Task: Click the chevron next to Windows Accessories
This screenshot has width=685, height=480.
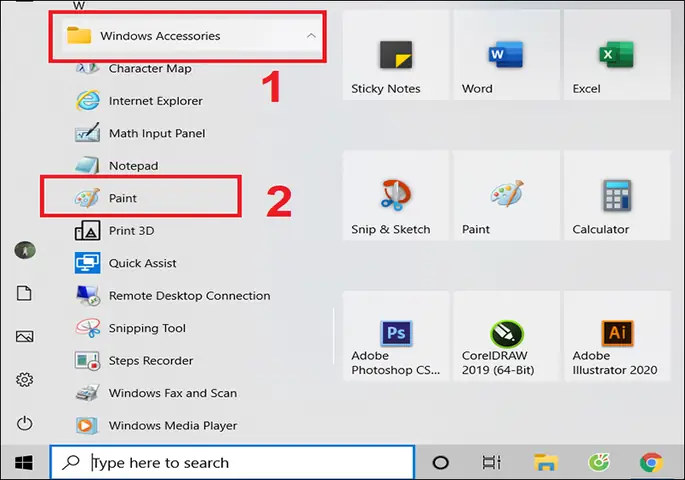Action: [x=311, y=36]
